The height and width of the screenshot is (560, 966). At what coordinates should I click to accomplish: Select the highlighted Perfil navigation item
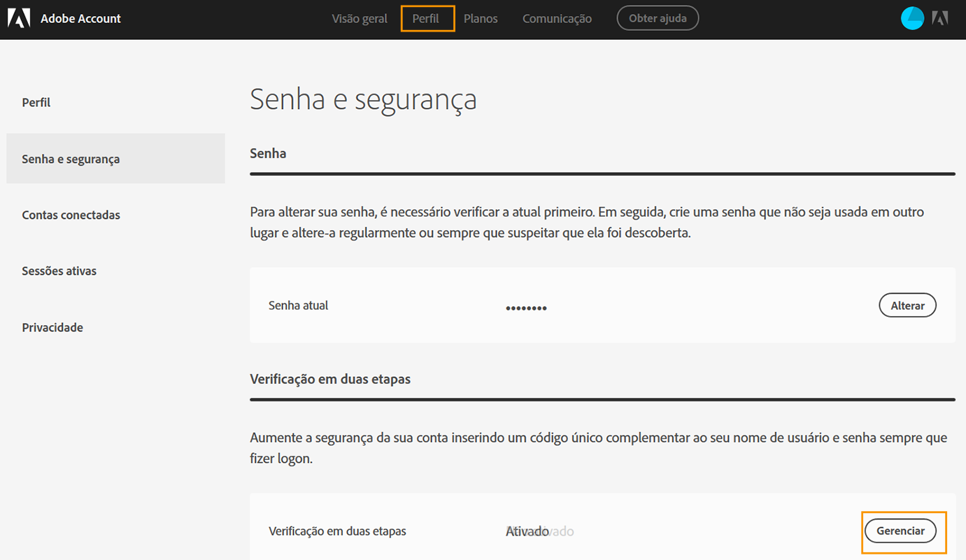pos(427,18)
